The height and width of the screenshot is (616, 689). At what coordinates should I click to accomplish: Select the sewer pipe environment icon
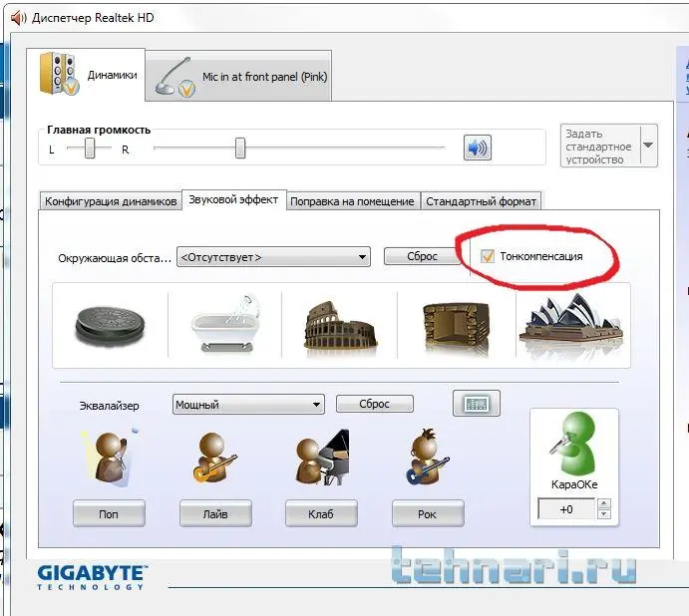(110, 326)
